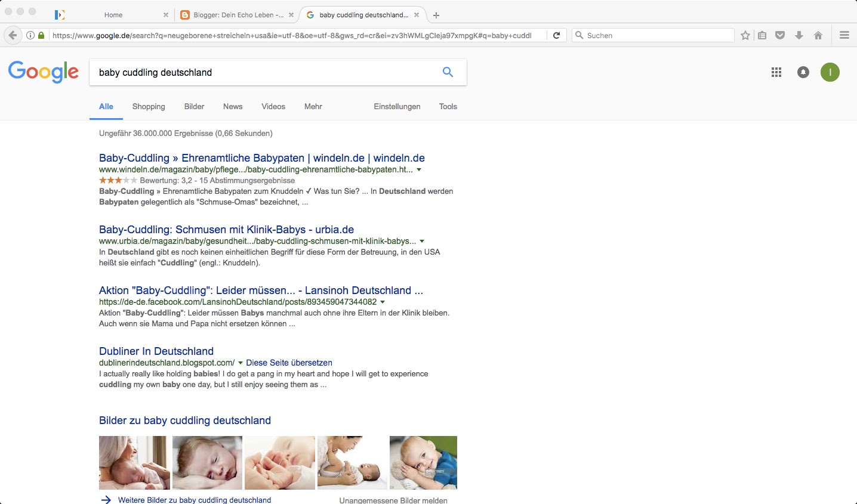857x504 pixels.
Task: Expand dropdown arrow next to urbia.de URL
Action: point(422,242)
